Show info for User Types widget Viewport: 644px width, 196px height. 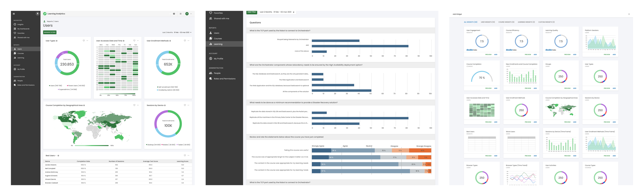point(57,41)
